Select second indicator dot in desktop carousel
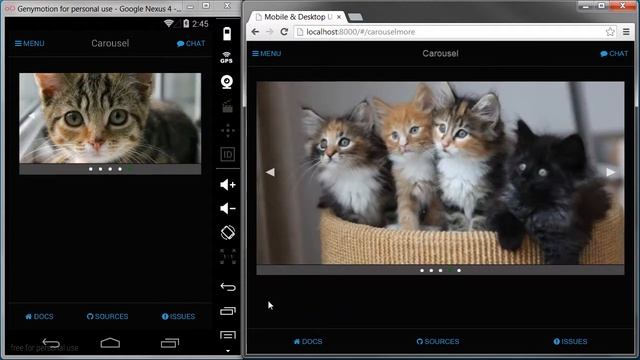Viewport: 640px width, 360px height. (431, 270)
